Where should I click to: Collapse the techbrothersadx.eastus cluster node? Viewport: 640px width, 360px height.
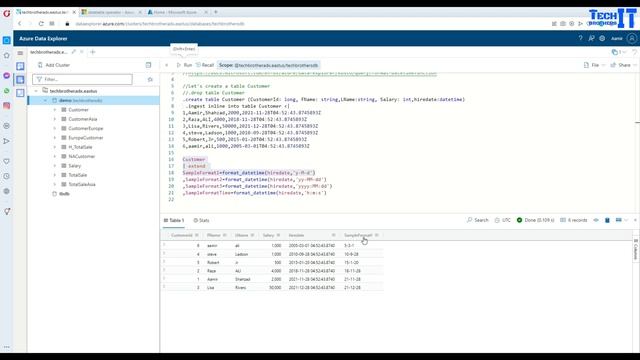pos(36,91)
